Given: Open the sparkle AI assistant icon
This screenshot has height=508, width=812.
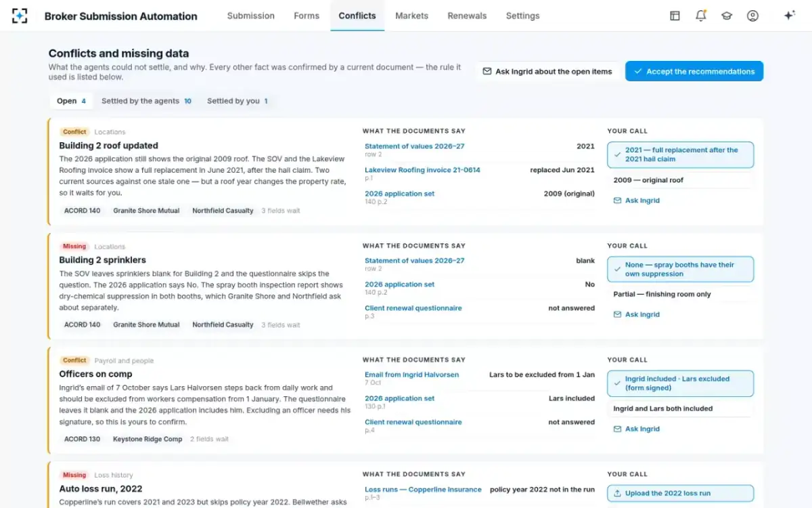Looking at the screenshot, I should tap(789, 16).
